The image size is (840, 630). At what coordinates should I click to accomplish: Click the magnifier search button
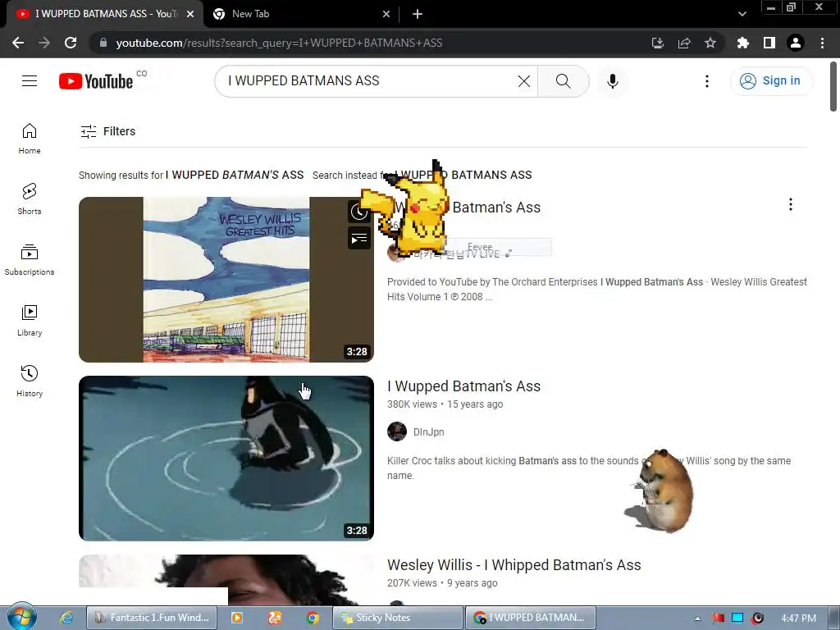pyautogui.click(x=563, y=81)
